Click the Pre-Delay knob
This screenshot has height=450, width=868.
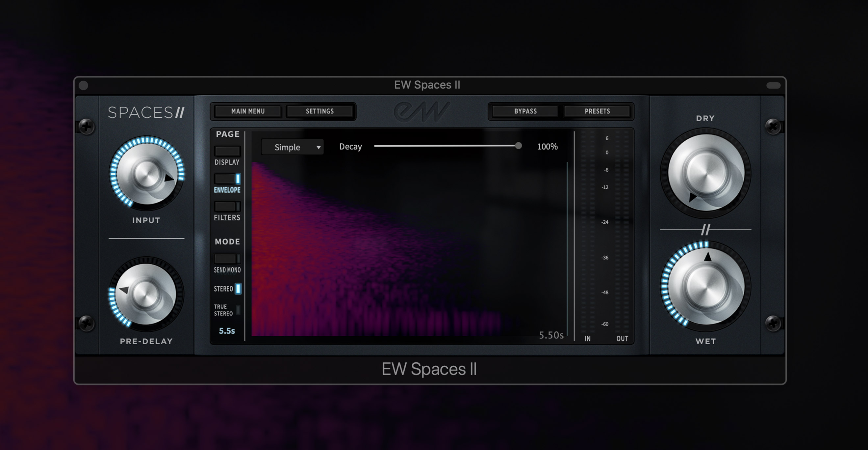(145, 294)
